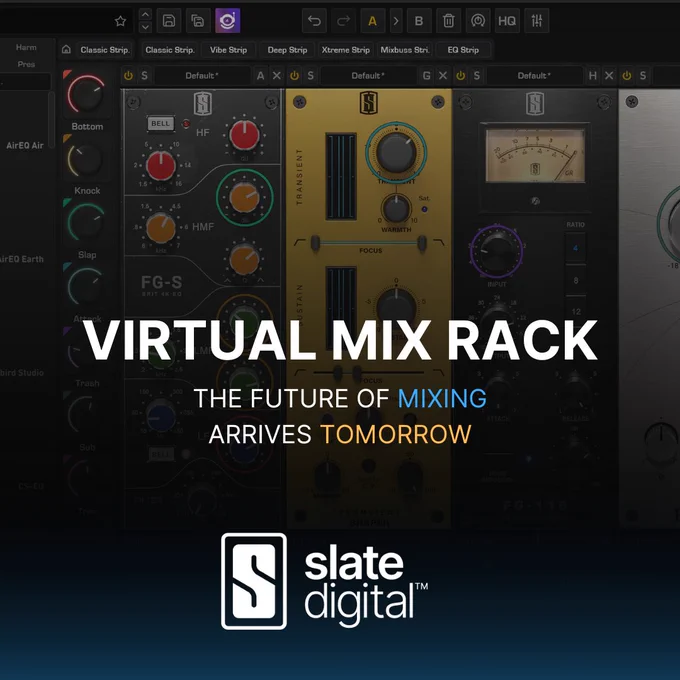Open the Default* preset menu of module H
This screenshot has width=680, height=680.
[x=534, y=75]
